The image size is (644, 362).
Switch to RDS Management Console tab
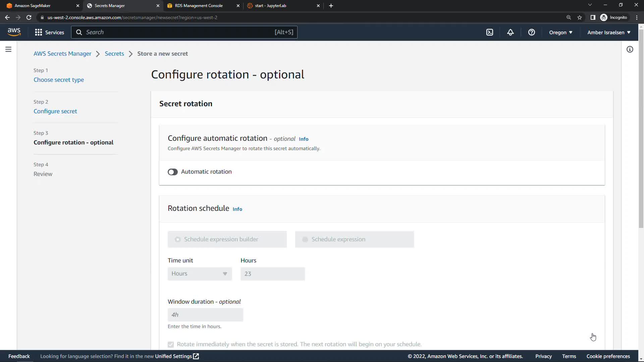point(199,6)
